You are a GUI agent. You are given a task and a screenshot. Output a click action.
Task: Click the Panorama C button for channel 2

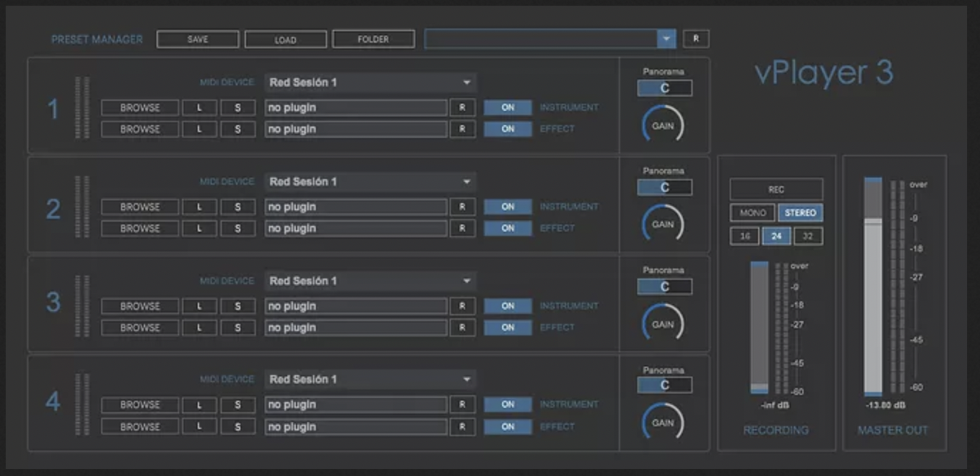point(663,187)
